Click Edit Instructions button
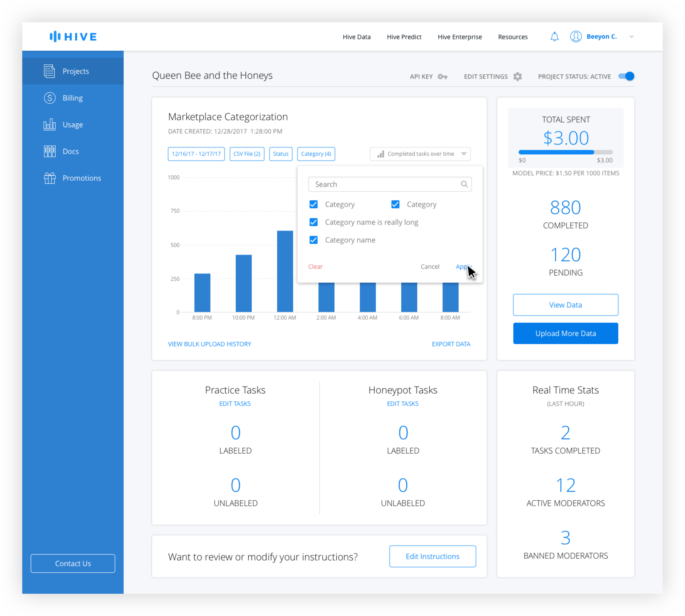The image size is (685, 616). point(432,556)
